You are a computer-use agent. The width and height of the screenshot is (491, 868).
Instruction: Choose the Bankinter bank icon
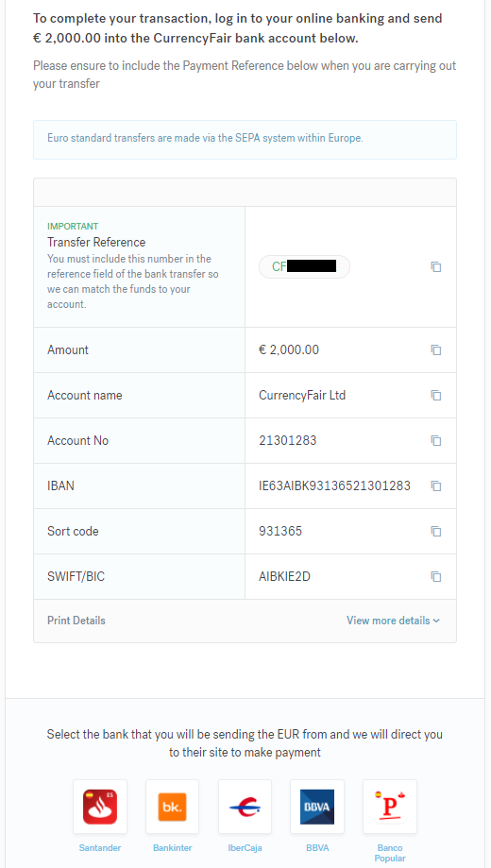pyautogui.click(x=172, y=807)
